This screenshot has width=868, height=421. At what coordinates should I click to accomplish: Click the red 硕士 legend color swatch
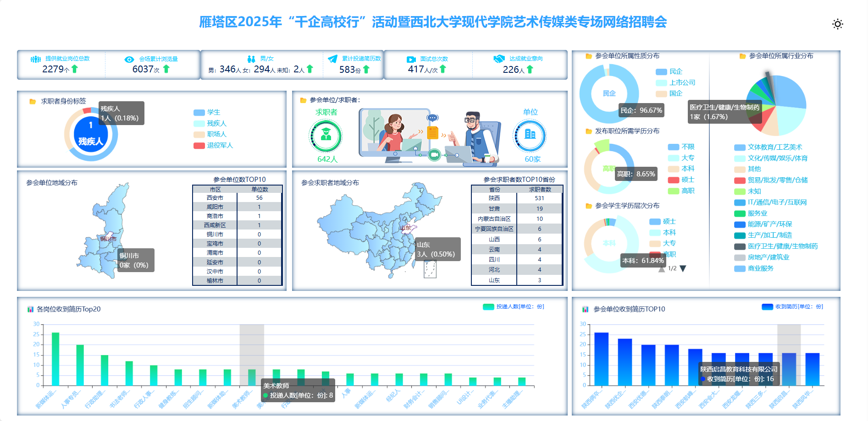coord(673,180)
